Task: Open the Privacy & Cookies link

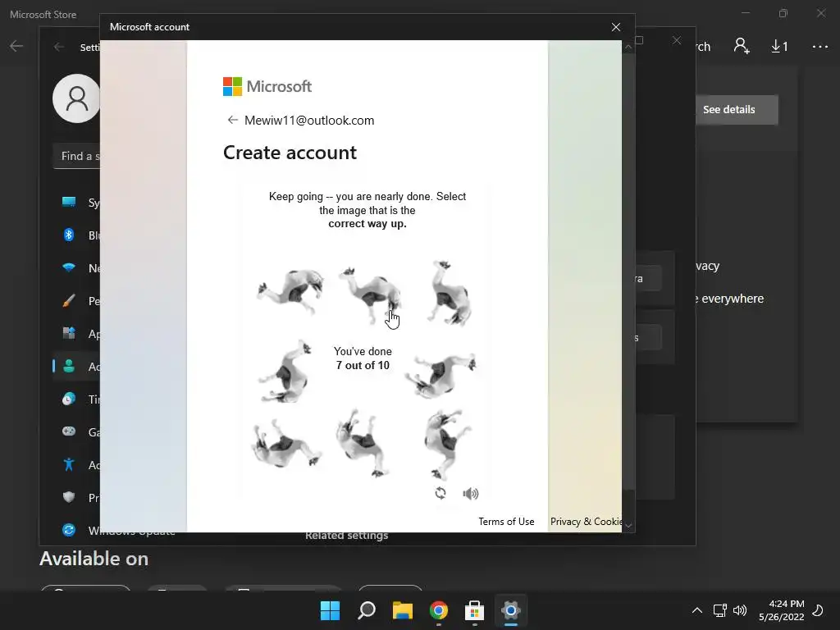Action: (586, 521)
